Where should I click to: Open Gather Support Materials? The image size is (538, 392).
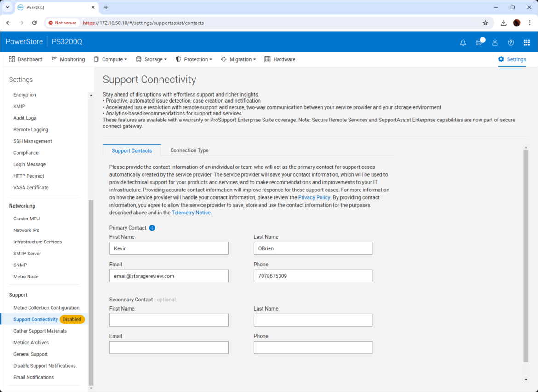[40, 331]
